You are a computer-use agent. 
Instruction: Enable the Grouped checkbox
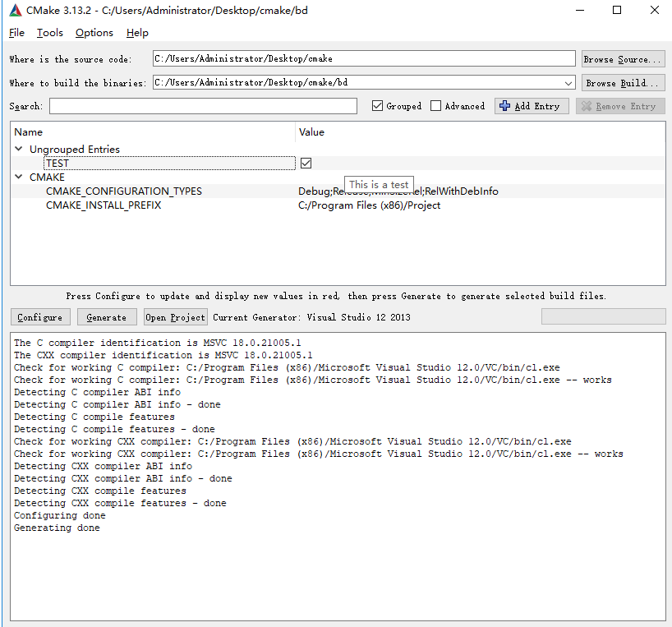[x=376, y=105]
